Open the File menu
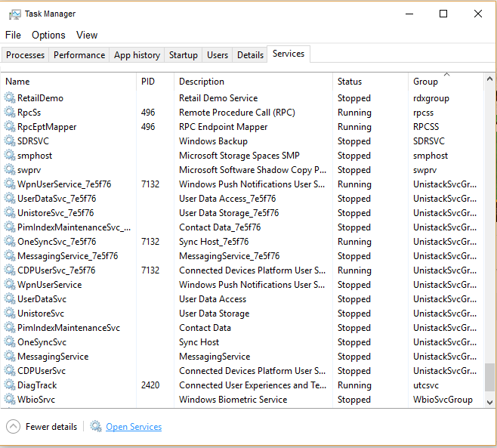Image resolution: width=497 pixels, height=448 pixels. point(13,35)
